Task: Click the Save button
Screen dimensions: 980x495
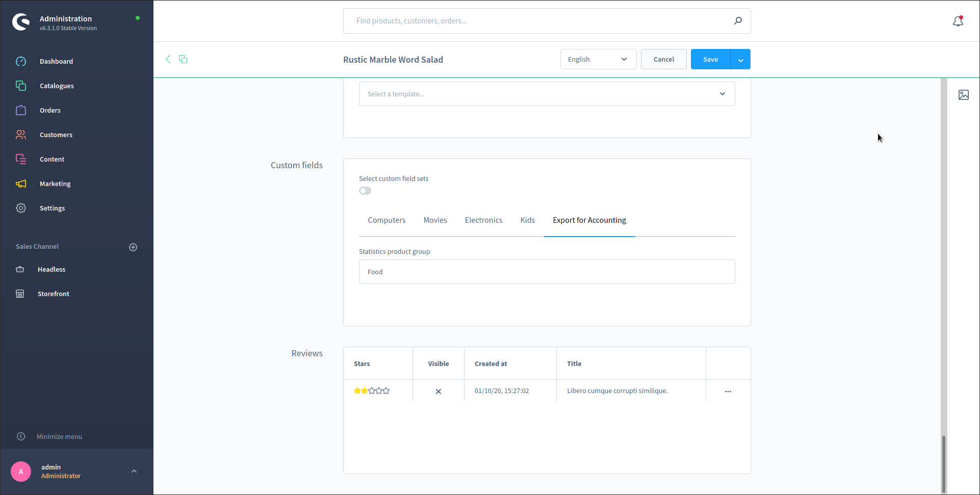Action: (x=711, y=59)
